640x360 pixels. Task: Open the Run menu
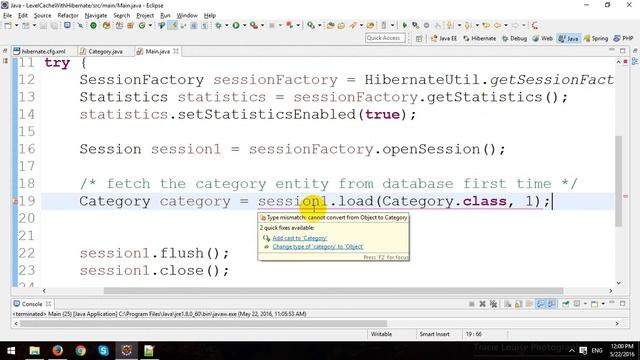165,16
